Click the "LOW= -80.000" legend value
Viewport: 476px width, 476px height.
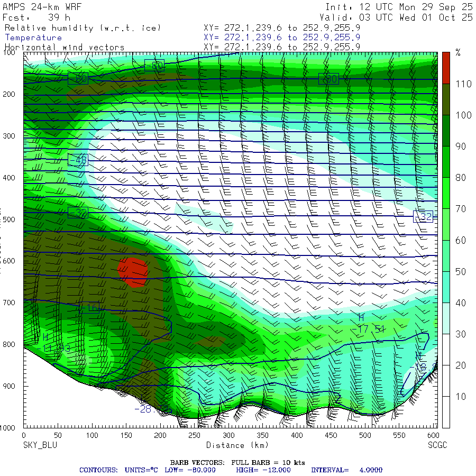pos(190,470)
